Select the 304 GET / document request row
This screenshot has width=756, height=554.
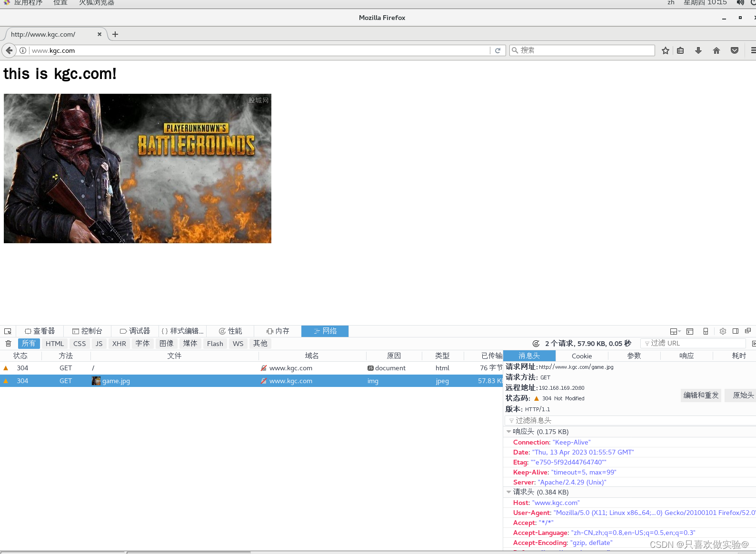tap(251, 368)
